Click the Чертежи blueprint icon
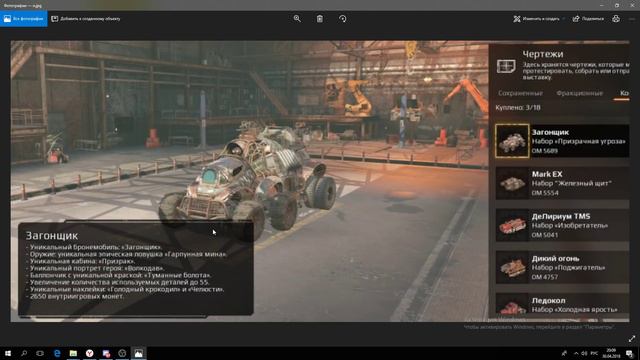640x360 pixels. tap(506, 66)
